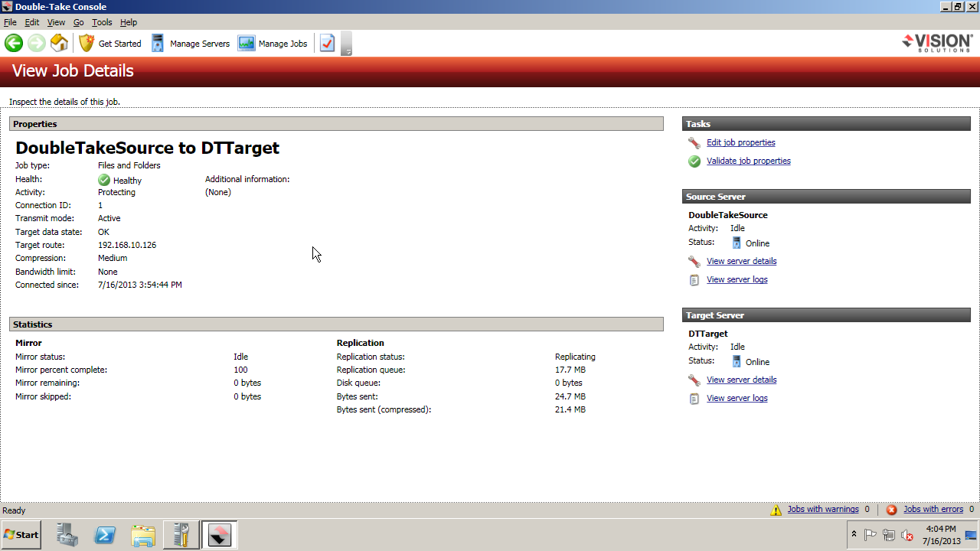The height and width of the screenshot is (551, 980).
Task: Click the DTTarget server name
Action: pyautogui.click(x=708, y=334)
